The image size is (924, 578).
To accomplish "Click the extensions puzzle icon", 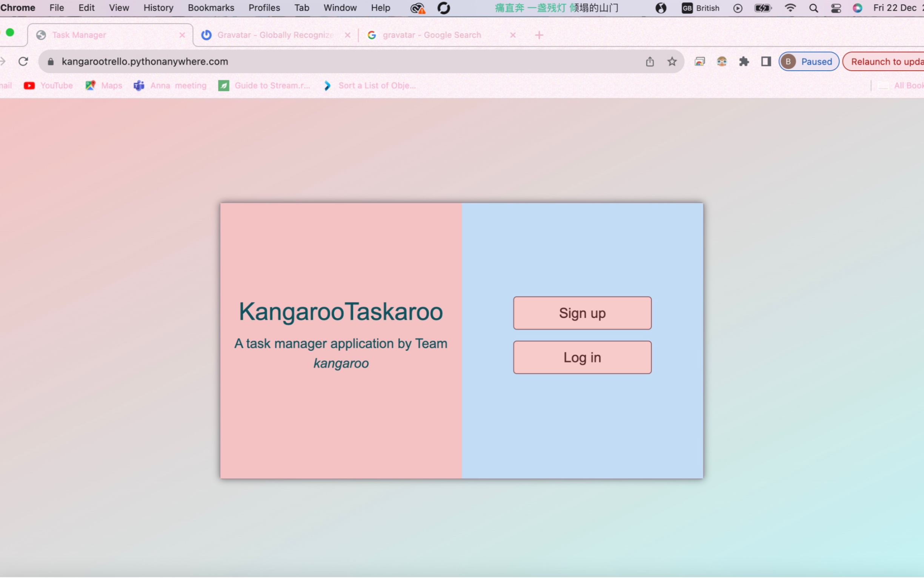I will [x=744, y=61].
